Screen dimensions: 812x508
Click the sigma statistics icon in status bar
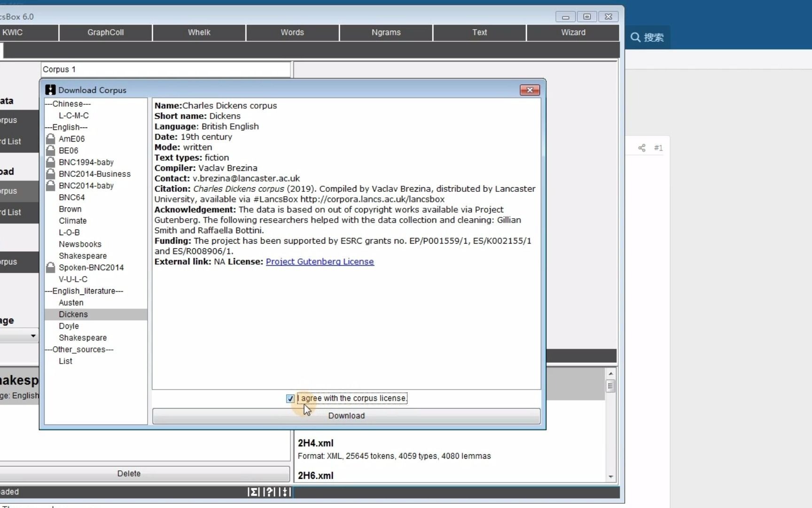tap(254, 492)
